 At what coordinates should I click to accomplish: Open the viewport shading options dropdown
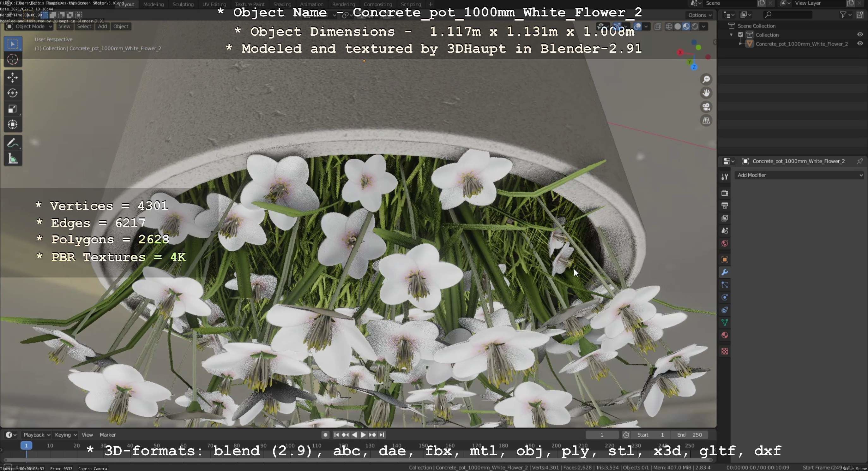703,26
